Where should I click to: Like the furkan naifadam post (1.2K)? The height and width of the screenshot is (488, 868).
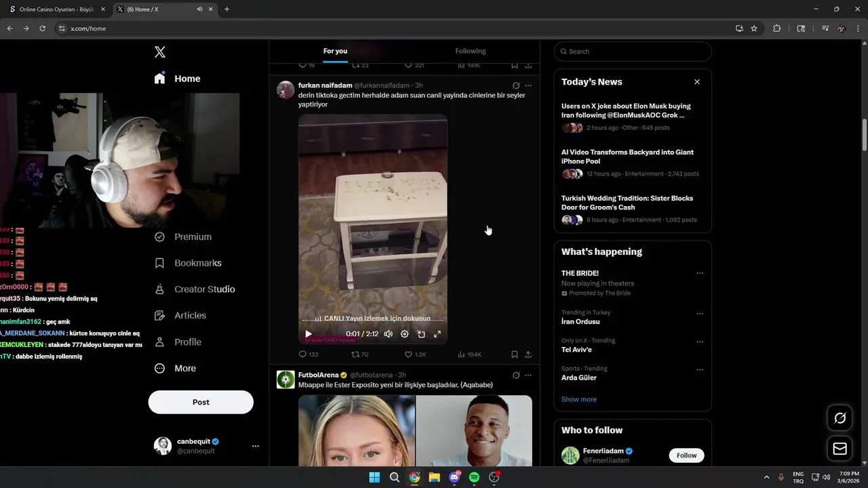pos(415,354)
